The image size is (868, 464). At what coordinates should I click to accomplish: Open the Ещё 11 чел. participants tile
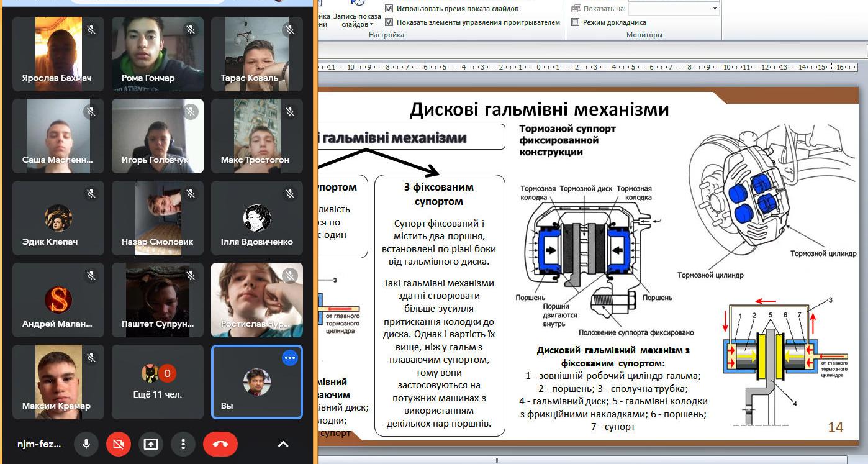point(158,382)
